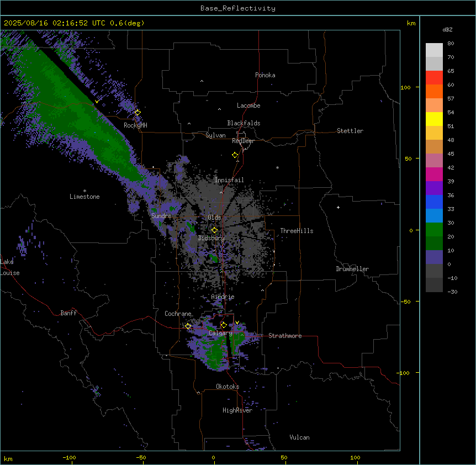Click the light gray 70-80 dBZ legend swatch
476x465 pixels.
(x=434, y=50)
